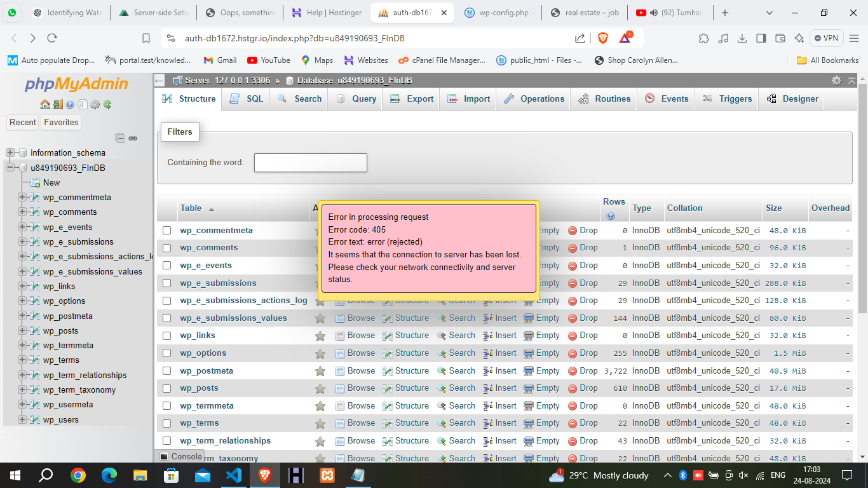Tick the checkbox for wp_terms
The height and width of the screenshot is (488, 868).
[166, 423]
